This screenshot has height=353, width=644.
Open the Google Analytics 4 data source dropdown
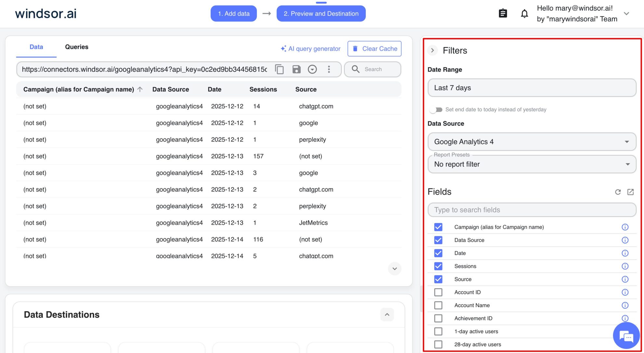pos(532,142)
